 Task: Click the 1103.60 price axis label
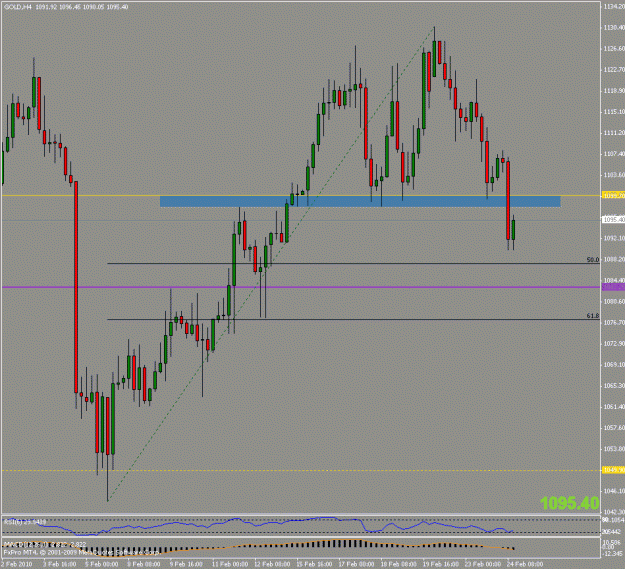[x=614, y=175]
